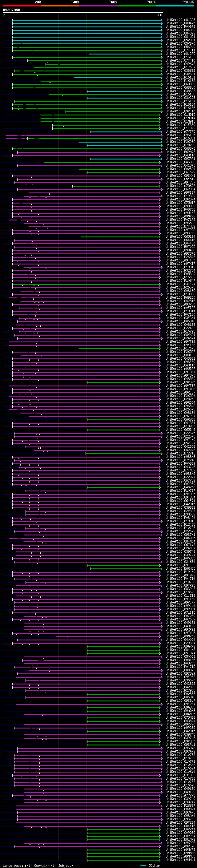Image resolution: width=197 pixels, height=868 pixels.
Task: Click the red segment of the identity color scale
Action: point(22,6)
